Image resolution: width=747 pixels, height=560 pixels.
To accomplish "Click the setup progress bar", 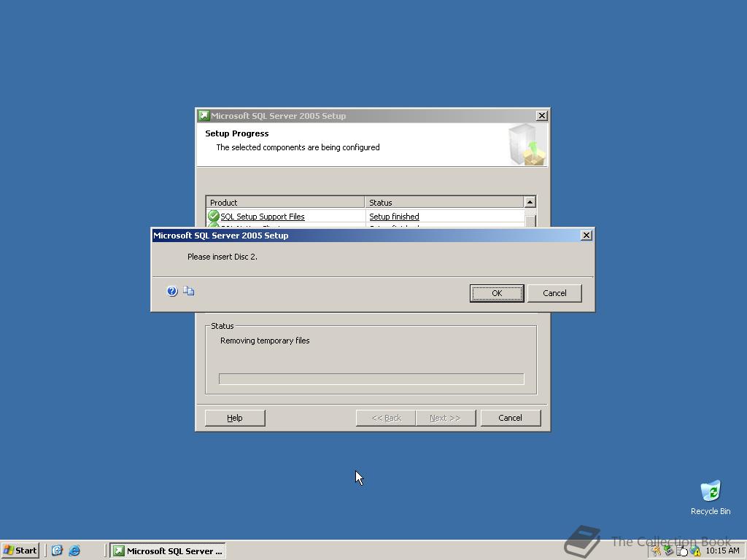I will 371,379.
